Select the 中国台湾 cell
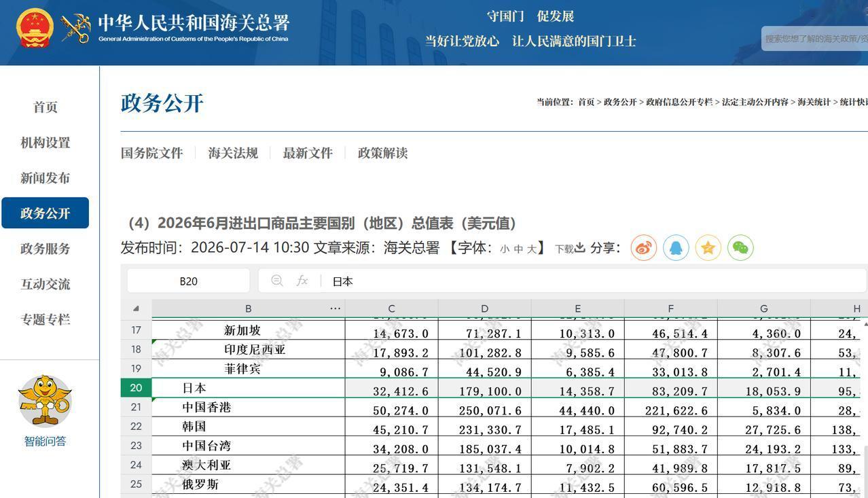Screen dimensions: 868x498 coord(248,446)
